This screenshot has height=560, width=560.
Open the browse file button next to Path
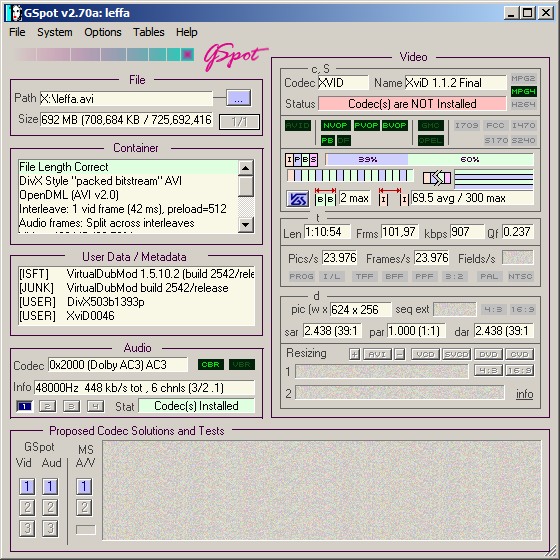click(x=239, y=98)
